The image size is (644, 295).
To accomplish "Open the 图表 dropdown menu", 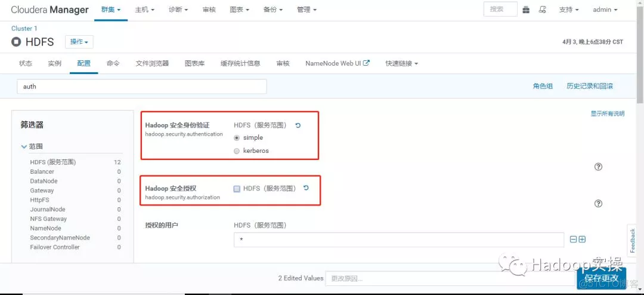I will [240, 10].
